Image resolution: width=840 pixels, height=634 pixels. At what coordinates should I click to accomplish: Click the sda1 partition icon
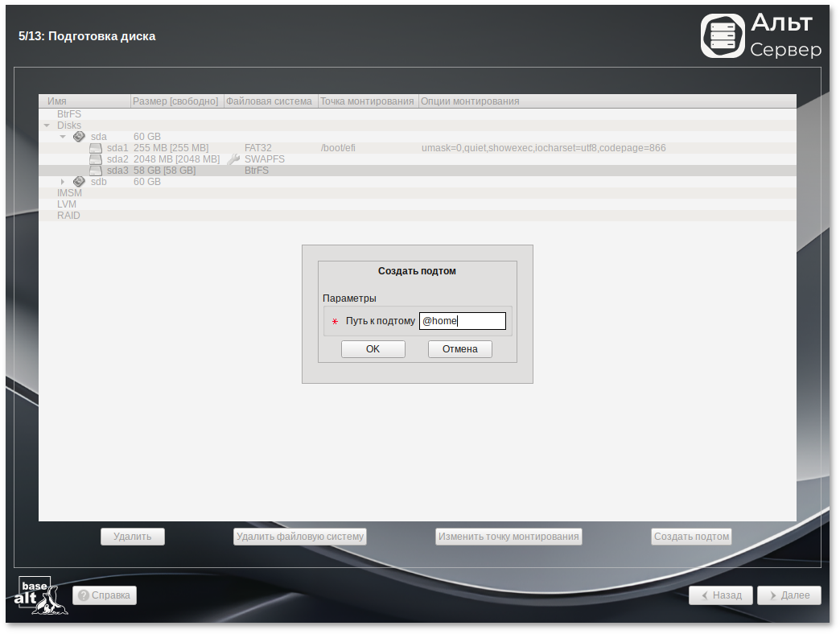click(97, 148)
